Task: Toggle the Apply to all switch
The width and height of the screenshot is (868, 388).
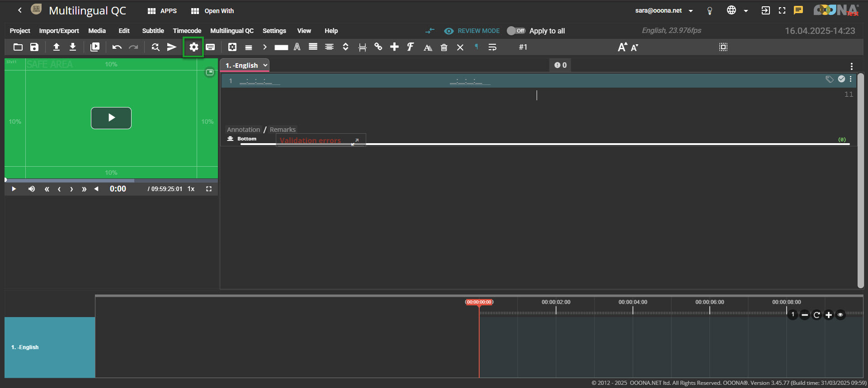Action: [x=516, y=31]
